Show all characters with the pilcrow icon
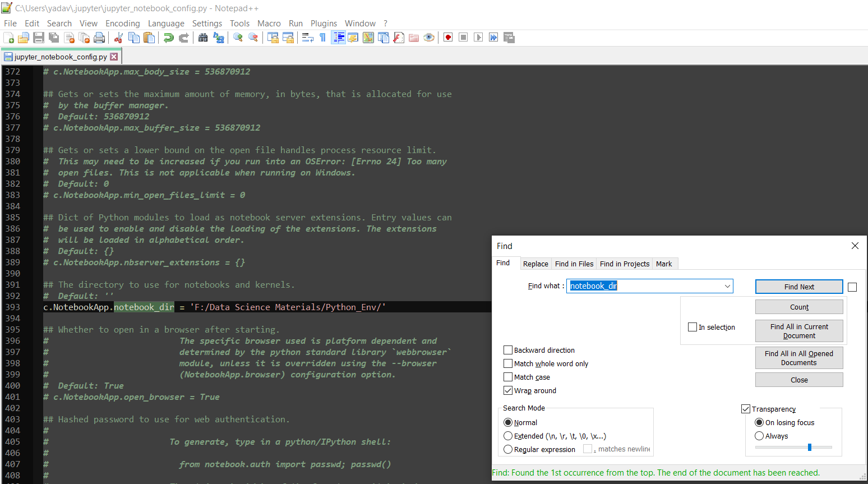Viewport: 868px width, 484px height. [322, 38]
